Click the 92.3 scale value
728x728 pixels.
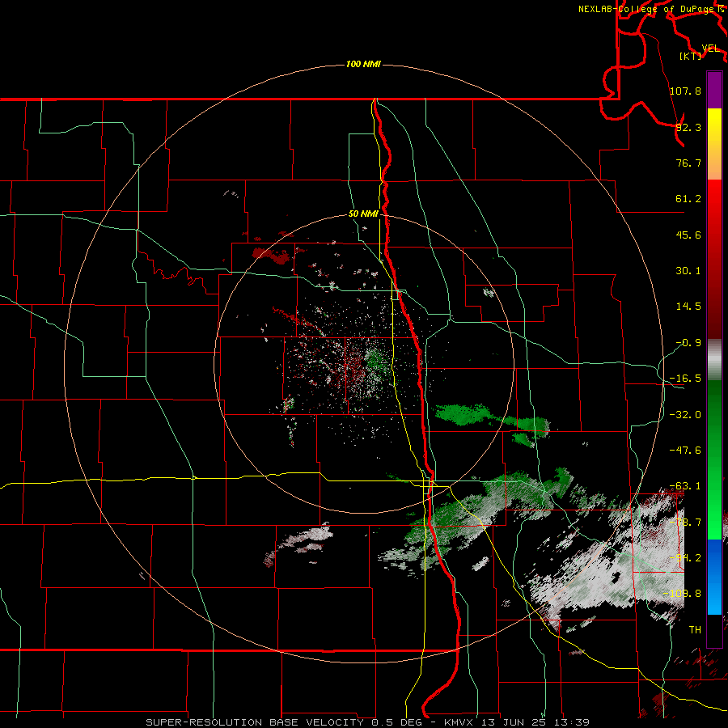pos(688,127)
